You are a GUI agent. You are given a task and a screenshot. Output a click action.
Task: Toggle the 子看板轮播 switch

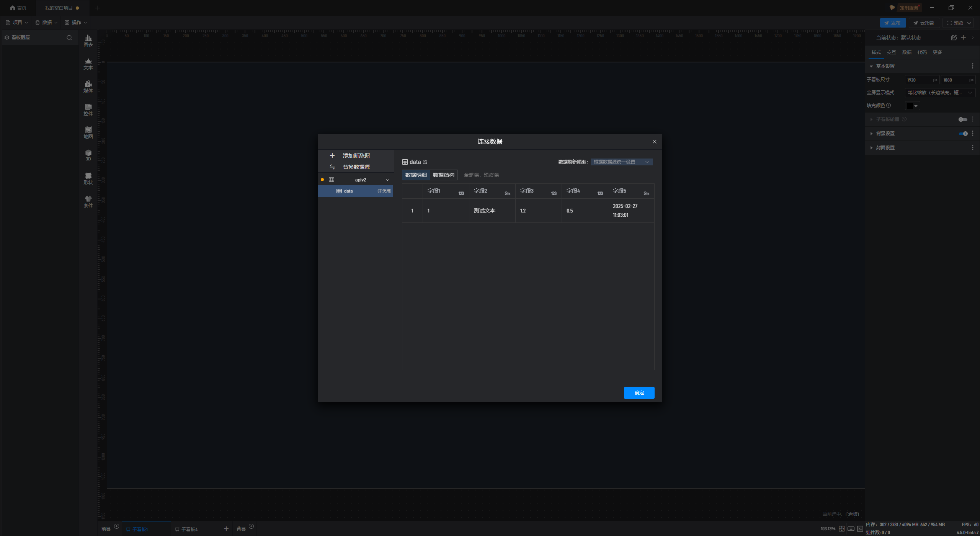962,119
